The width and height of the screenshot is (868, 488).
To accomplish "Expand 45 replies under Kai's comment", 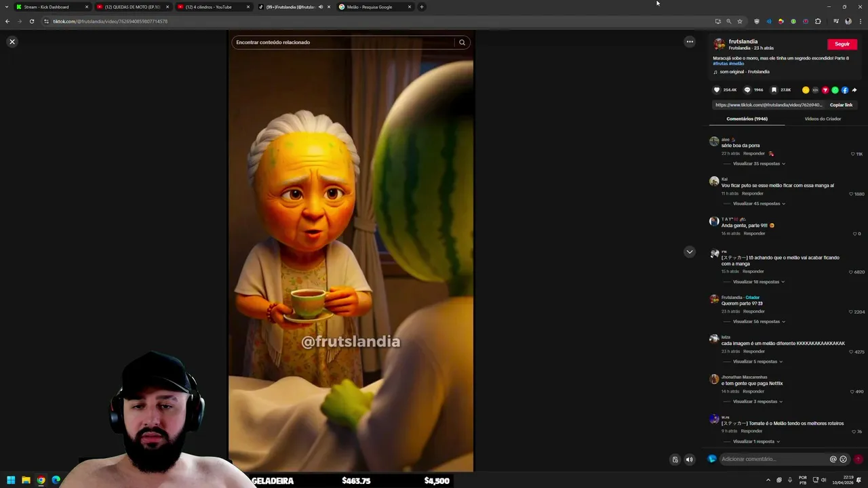I will click(x=759, y=203).
